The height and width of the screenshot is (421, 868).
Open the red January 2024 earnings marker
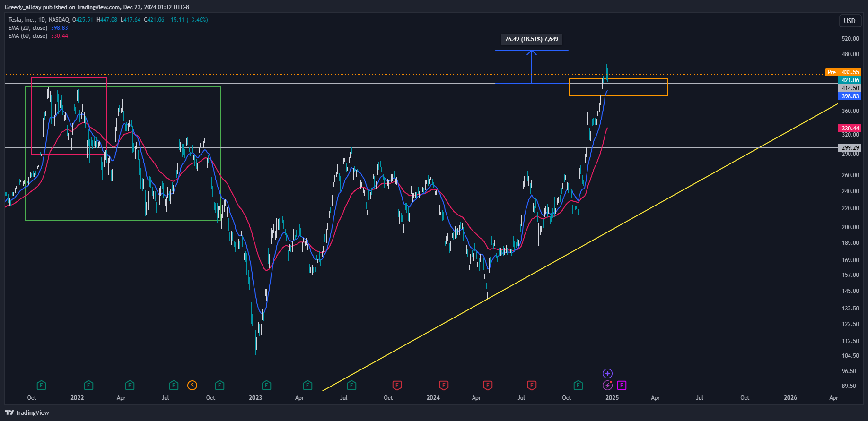pyautogui.click(x=444, y=386)
